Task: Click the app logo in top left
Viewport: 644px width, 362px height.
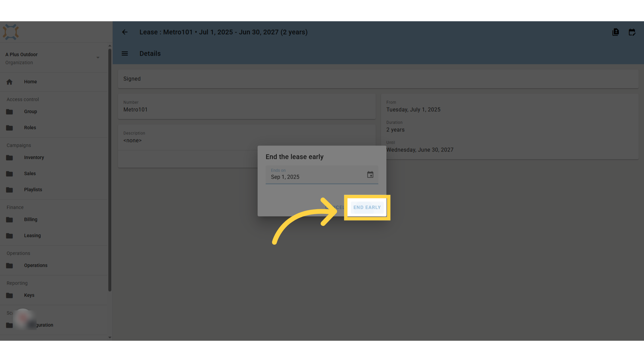Action: (11, 32)
